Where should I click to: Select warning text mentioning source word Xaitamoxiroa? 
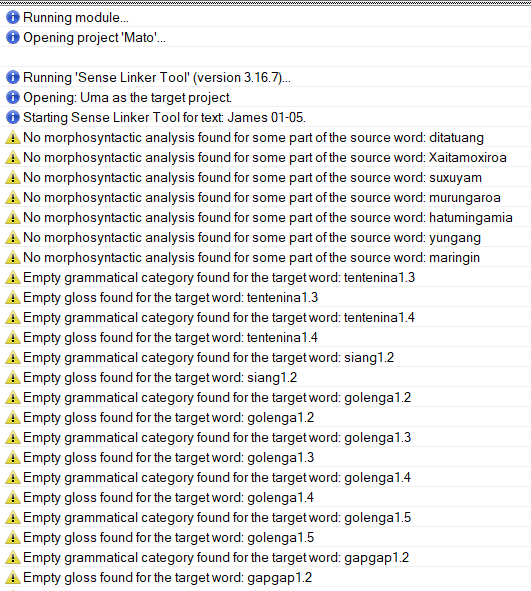[x=265, y=158]
